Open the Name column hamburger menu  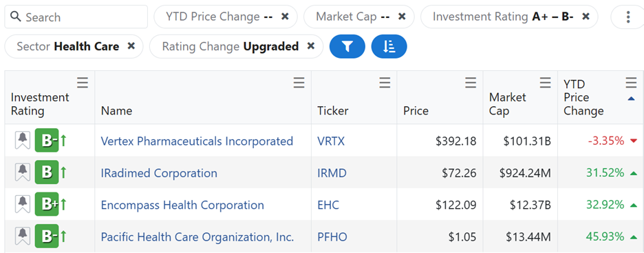(299, 83)
